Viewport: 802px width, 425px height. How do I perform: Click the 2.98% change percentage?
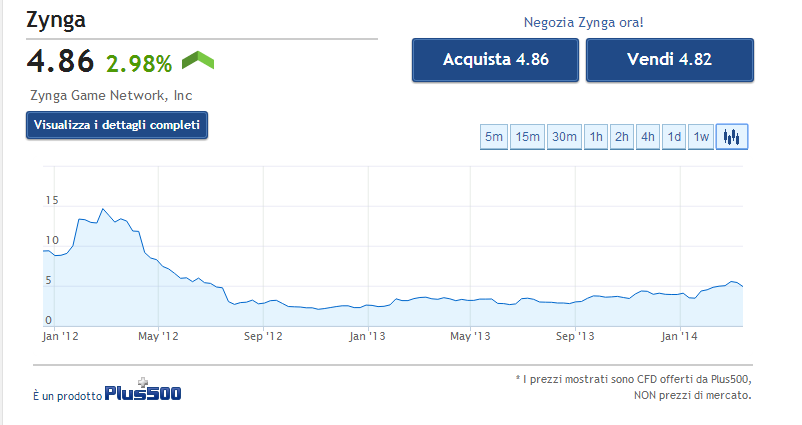pos(139,63)
